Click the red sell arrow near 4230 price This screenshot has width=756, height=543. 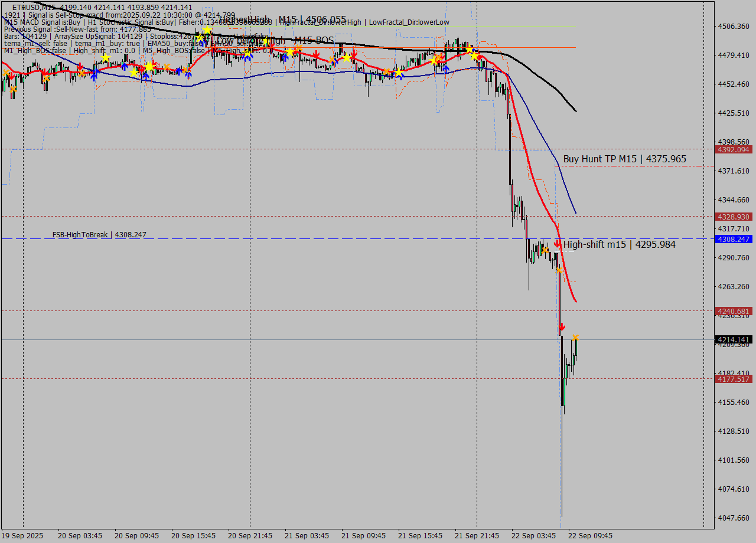click(x=562, y=326)
